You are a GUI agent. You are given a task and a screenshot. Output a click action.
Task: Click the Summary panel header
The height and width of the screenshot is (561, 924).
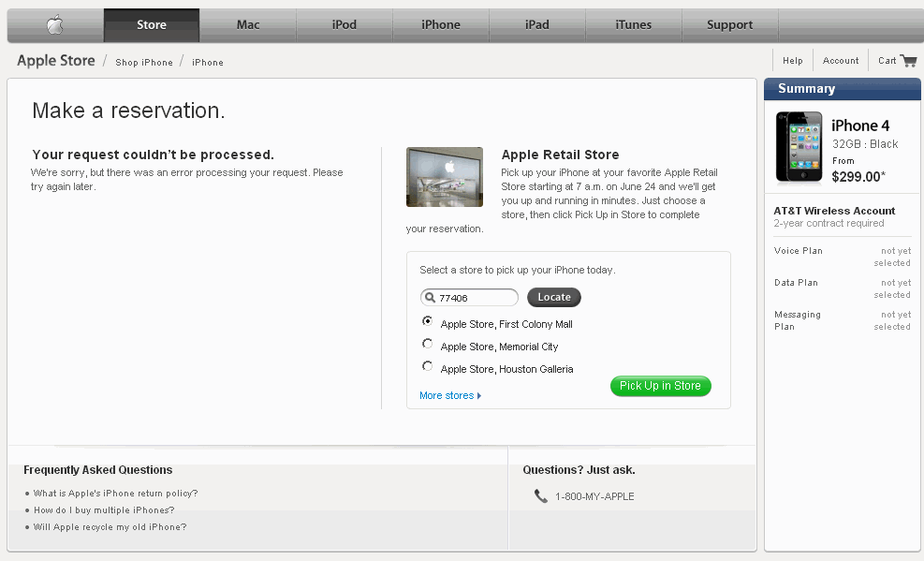843,89
